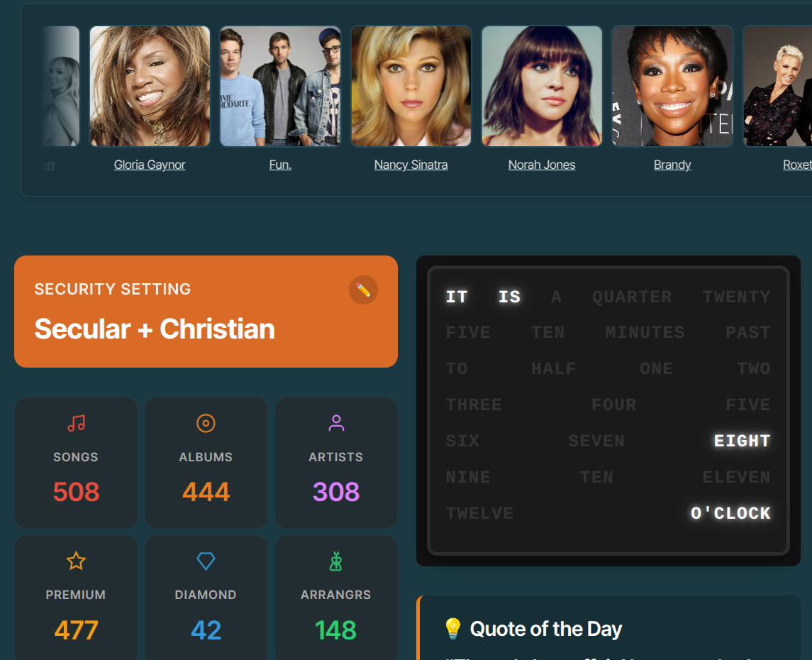Select the Fun. band photo thumbnail
This screenshot has height=660, width=812.
click(x=280, y=86)
